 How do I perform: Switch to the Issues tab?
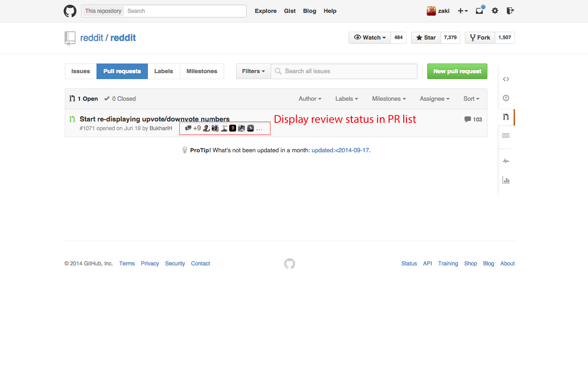(81, 71)
